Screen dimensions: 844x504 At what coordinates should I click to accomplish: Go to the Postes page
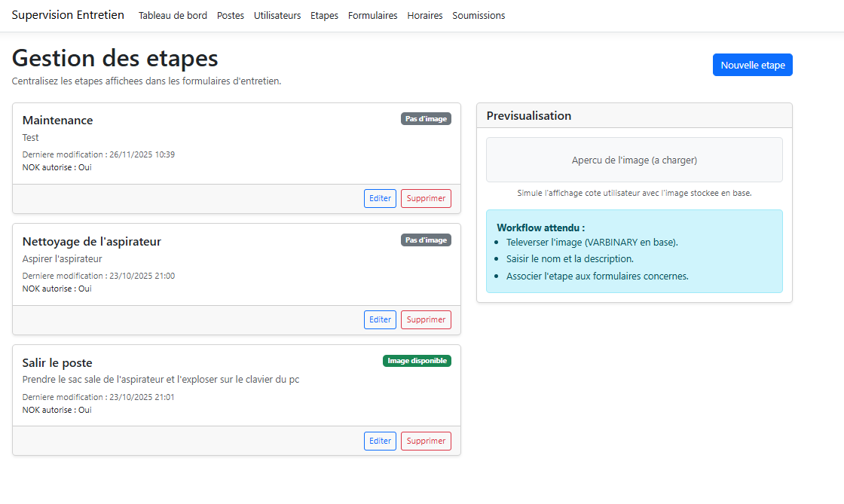pos(231,16)
